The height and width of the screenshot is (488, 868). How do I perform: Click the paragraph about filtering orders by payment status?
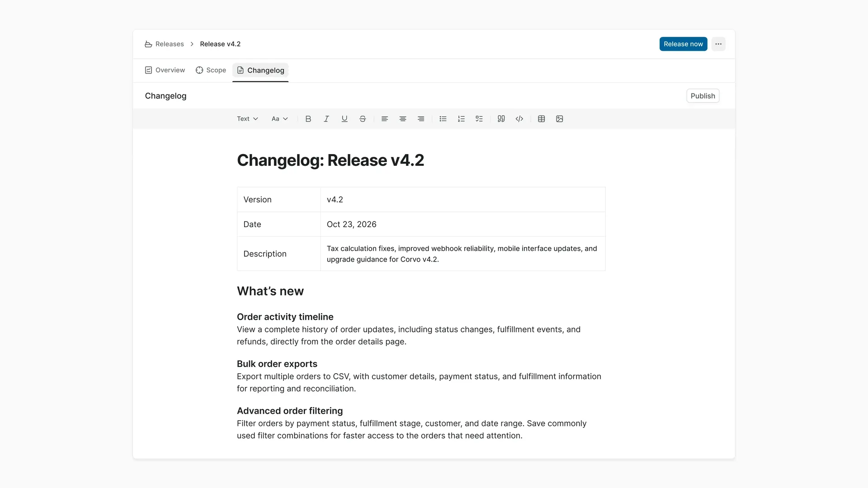pyautogui.click(x=412, y=430)
